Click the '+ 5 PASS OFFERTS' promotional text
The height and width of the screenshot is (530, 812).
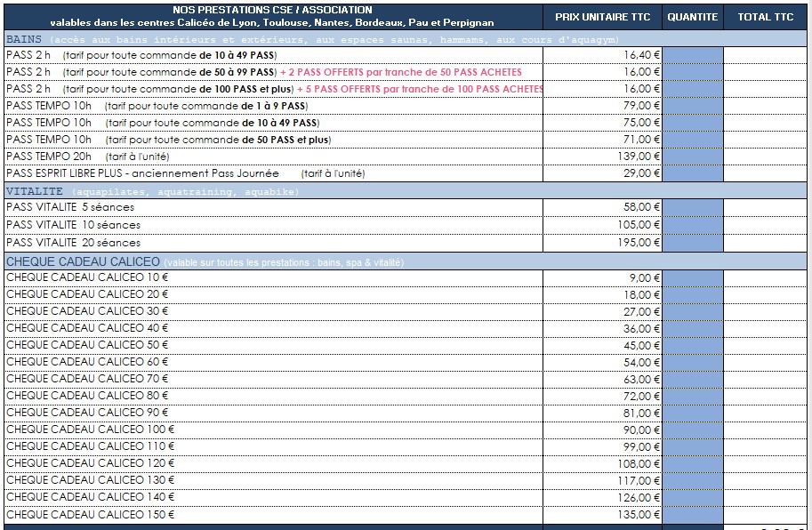pos(420,89)
